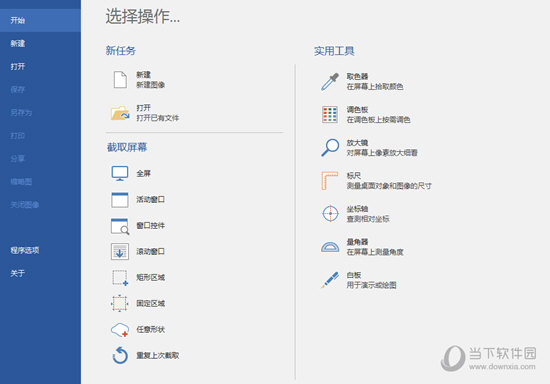Click the down-arrow icon for 滚动窗口
Viewport: 550px width, 384px height.
pyautogui.click(x=120, y=251)
